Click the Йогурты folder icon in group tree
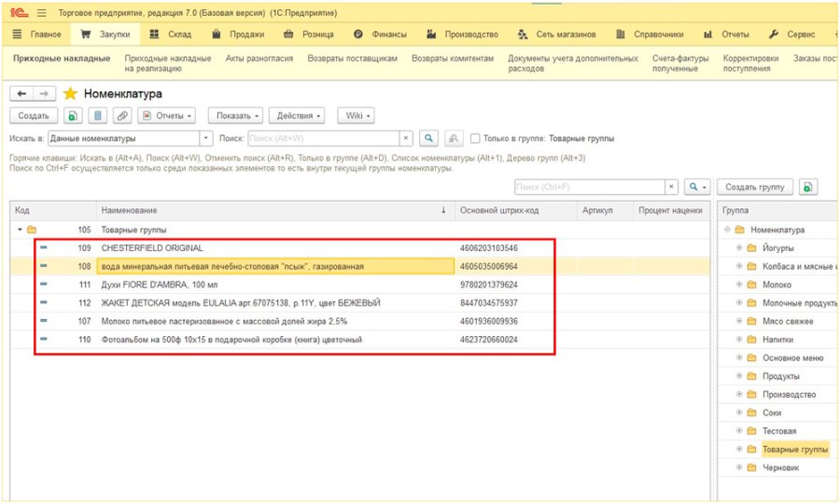 tap(751, 248)
